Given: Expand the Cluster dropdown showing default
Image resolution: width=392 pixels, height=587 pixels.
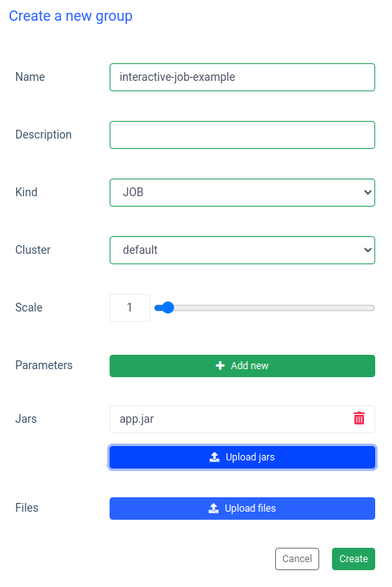Looking at the screenshot, I should tap(242, 250).
